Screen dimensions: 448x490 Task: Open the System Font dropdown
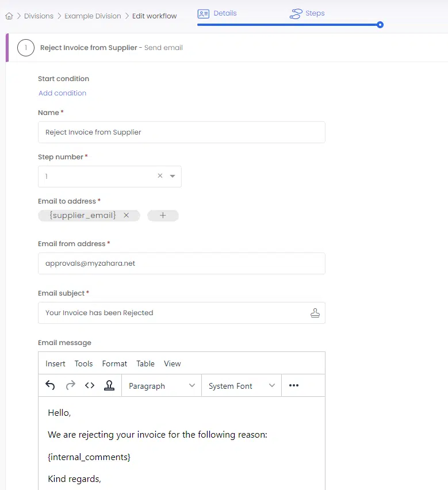coord(242,386)
